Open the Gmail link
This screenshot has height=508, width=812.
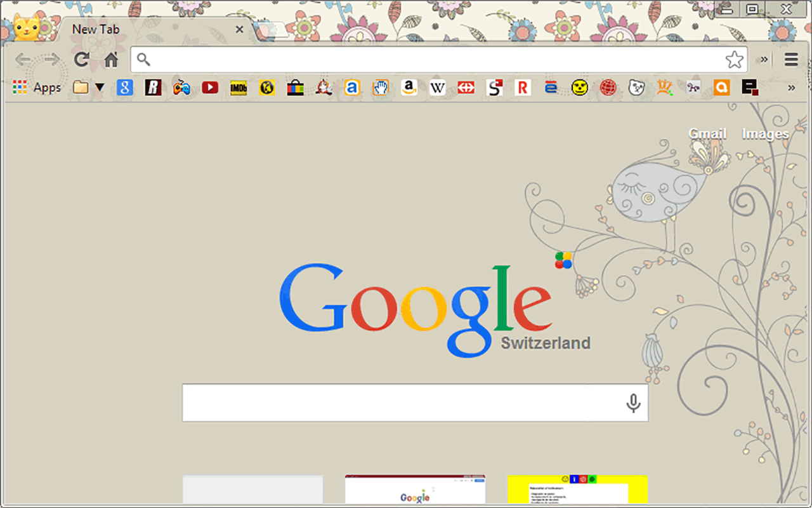click(x=707, y=133)
